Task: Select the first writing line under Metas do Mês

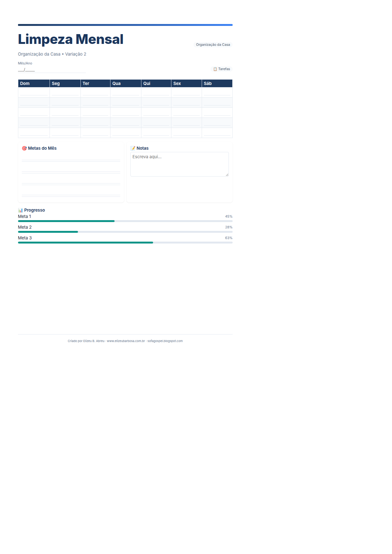Action: (71, 157)
